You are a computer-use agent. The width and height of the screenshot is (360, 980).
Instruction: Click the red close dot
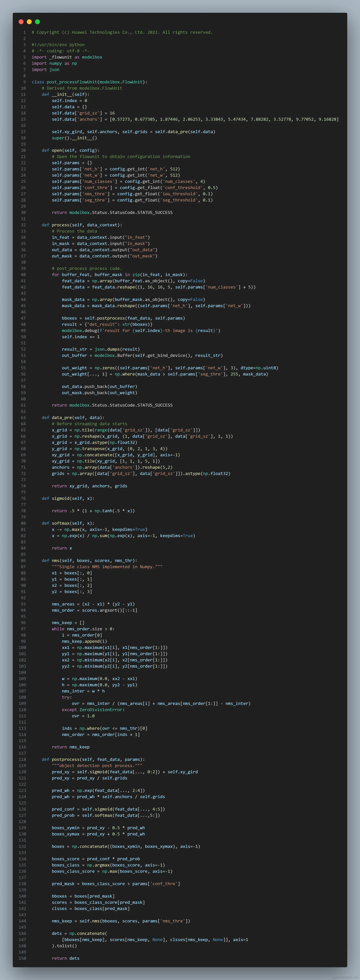[21, 22]
